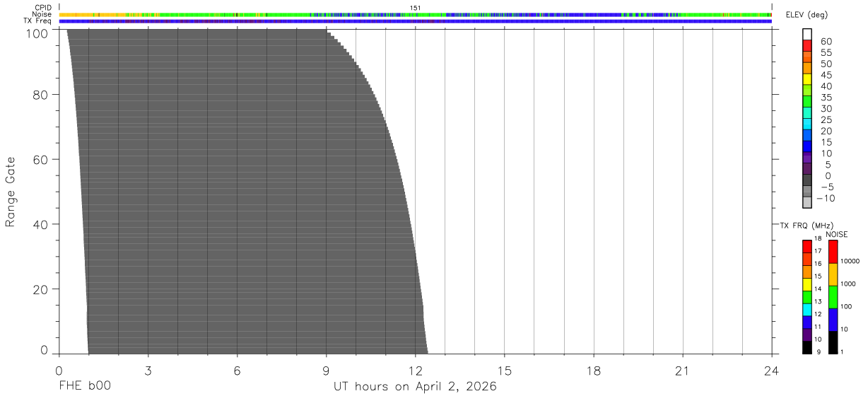Click the orange segment of the NOISE colorbar
Viewport: 868px width, 401px height.
click(833, 274)
